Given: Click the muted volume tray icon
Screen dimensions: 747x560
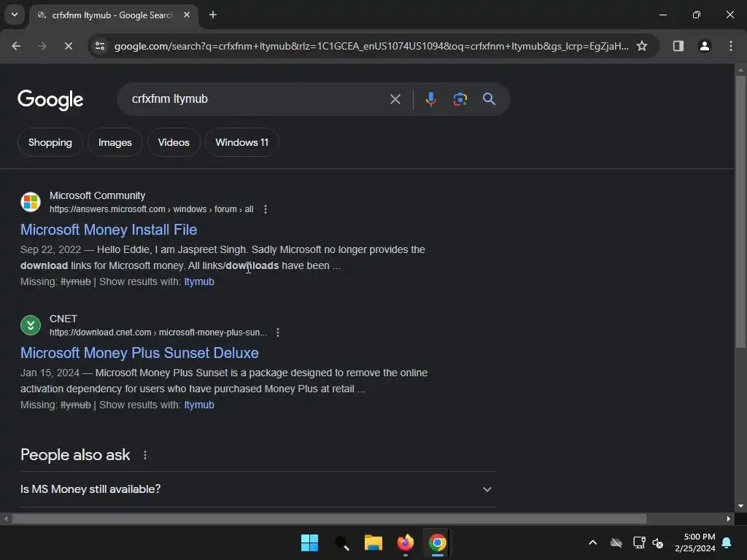Looking at the screenshot, I should 658,542.
